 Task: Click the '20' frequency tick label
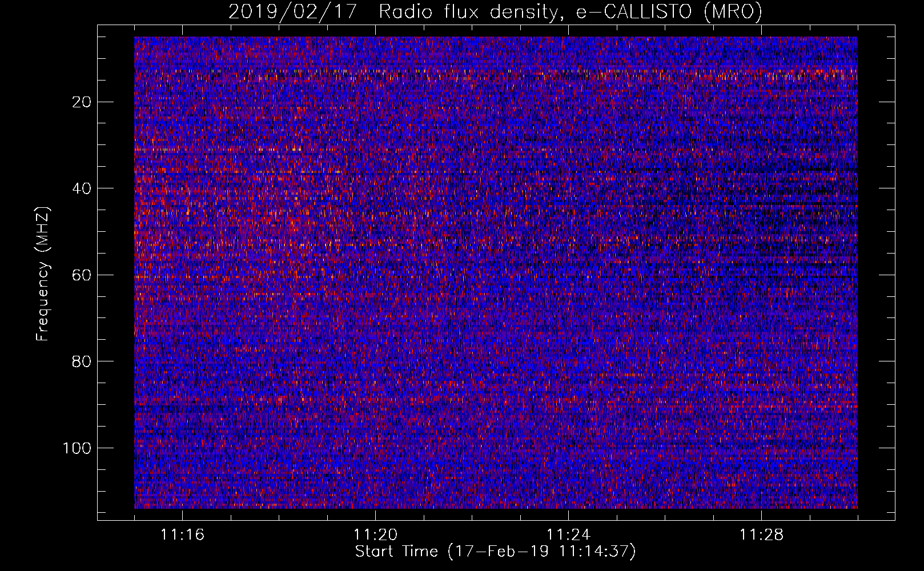pos(82,102)
